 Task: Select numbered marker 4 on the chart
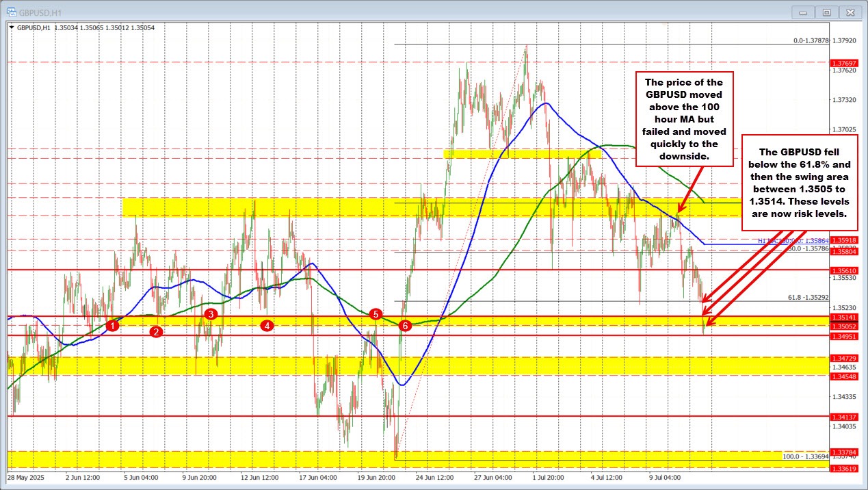[267, 326]
